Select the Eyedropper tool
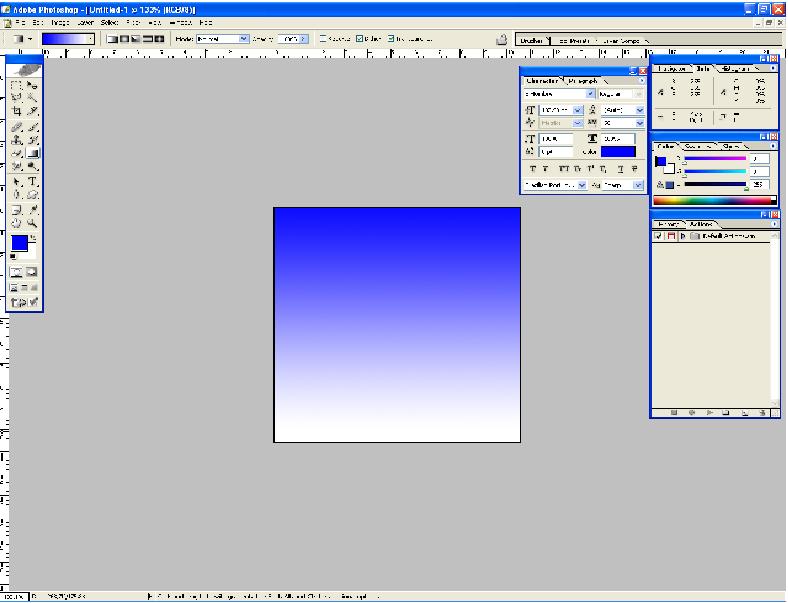Screen dimensions: 788x603 point(32,210)
